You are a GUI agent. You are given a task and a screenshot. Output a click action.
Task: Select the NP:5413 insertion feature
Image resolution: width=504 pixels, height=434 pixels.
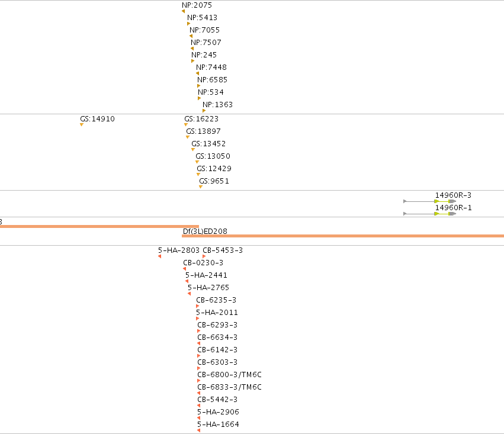(x=202, y=18)
